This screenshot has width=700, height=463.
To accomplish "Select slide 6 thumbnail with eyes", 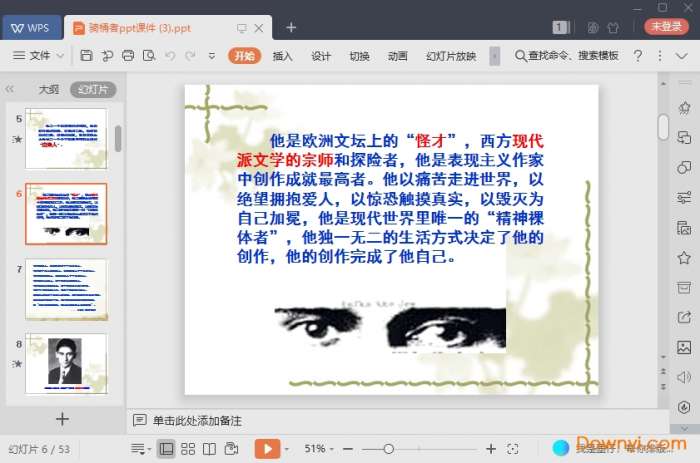I will 66,213.
